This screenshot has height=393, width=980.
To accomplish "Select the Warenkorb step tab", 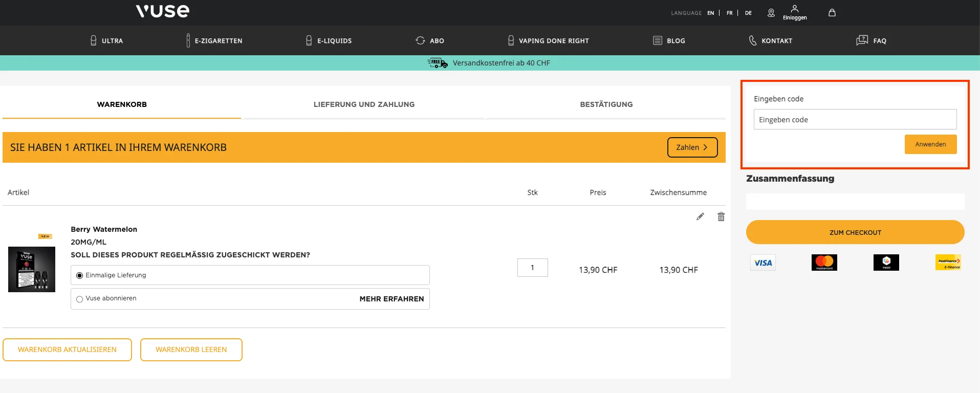I will [122, 104].
